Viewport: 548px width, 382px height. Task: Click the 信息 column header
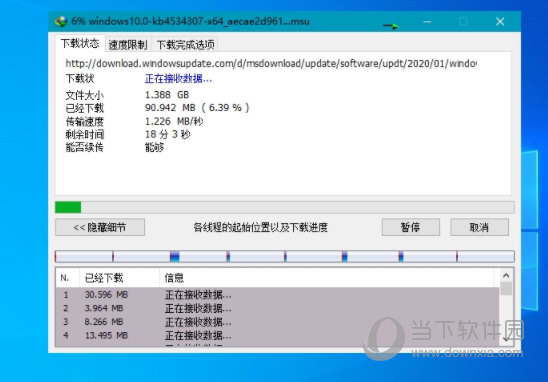click(x=327, y=278)
